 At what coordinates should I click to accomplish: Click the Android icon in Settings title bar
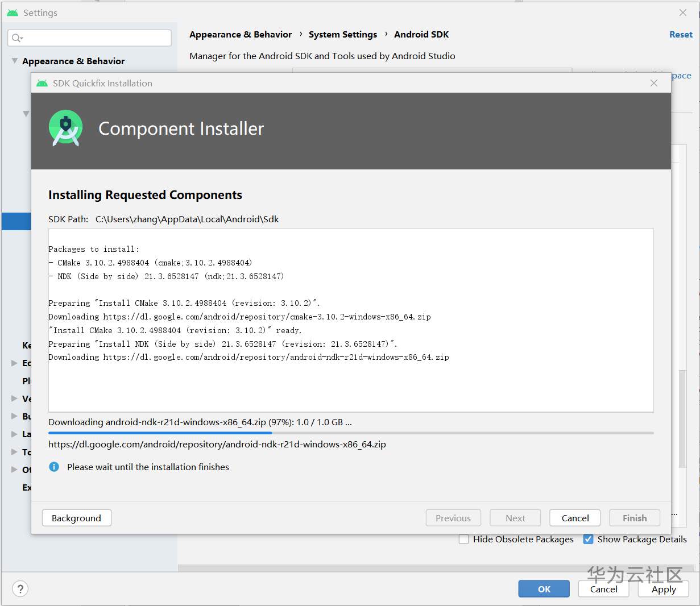tap(13, 13)
